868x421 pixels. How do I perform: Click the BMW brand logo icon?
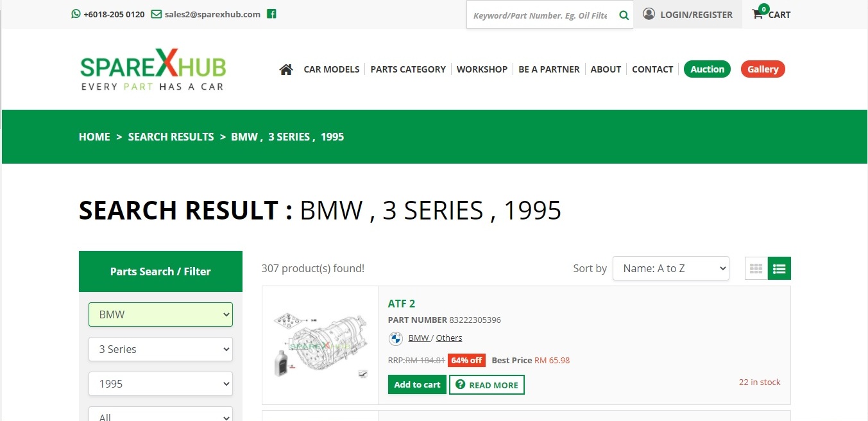click(x=395, y=338)
